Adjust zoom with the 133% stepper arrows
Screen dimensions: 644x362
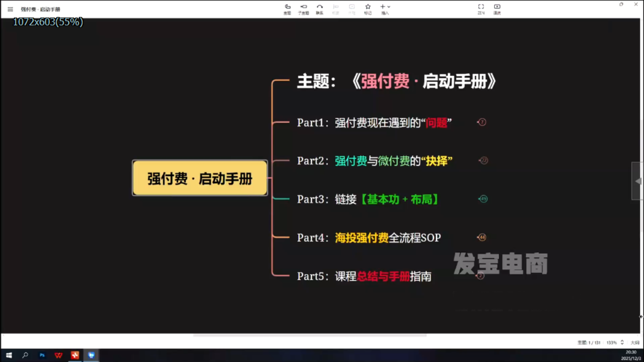pos(622,342)
